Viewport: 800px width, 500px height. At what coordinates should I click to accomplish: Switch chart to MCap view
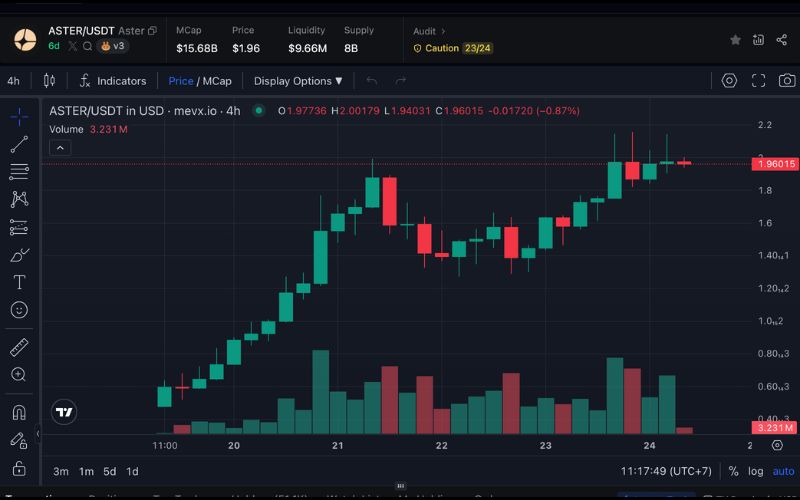(x=217, y=81)
